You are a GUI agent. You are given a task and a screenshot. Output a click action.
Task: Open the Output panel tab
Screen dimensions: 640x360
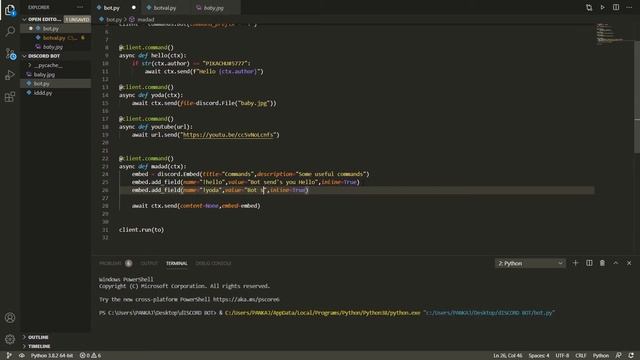[x=149, y=263]
